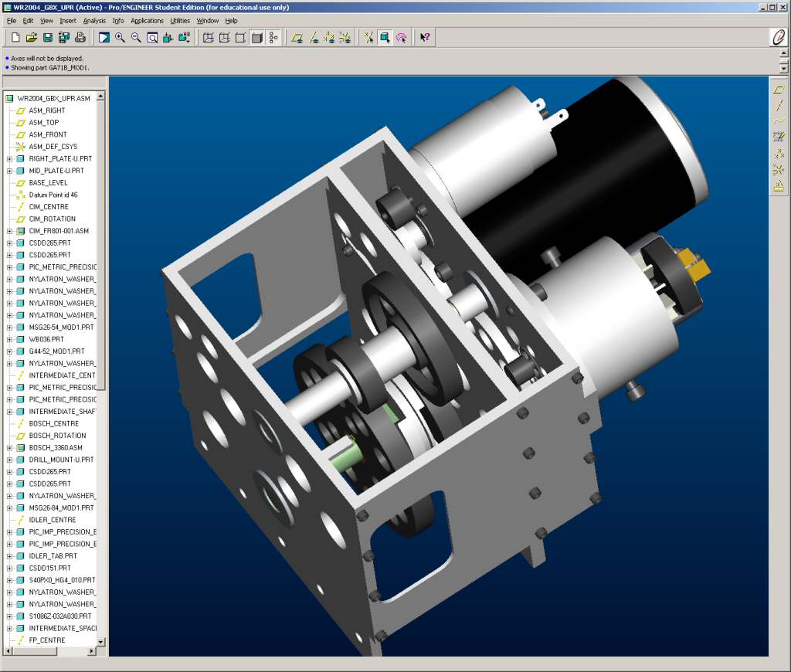
Task: Open the Analysis menu
Action: 94,21
